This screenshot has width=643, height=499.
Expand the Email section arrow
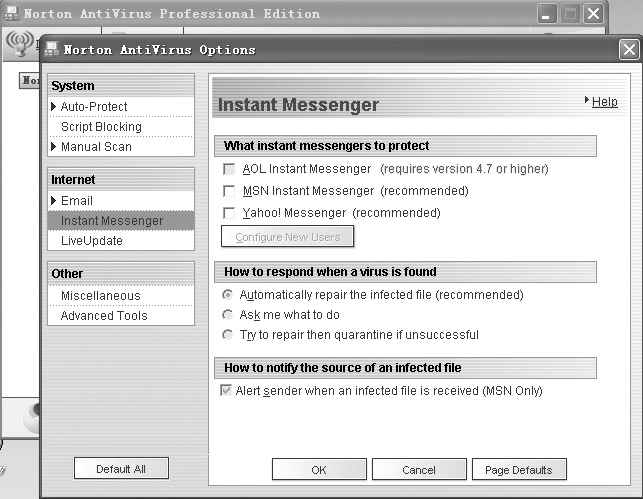tap(54, 201)
